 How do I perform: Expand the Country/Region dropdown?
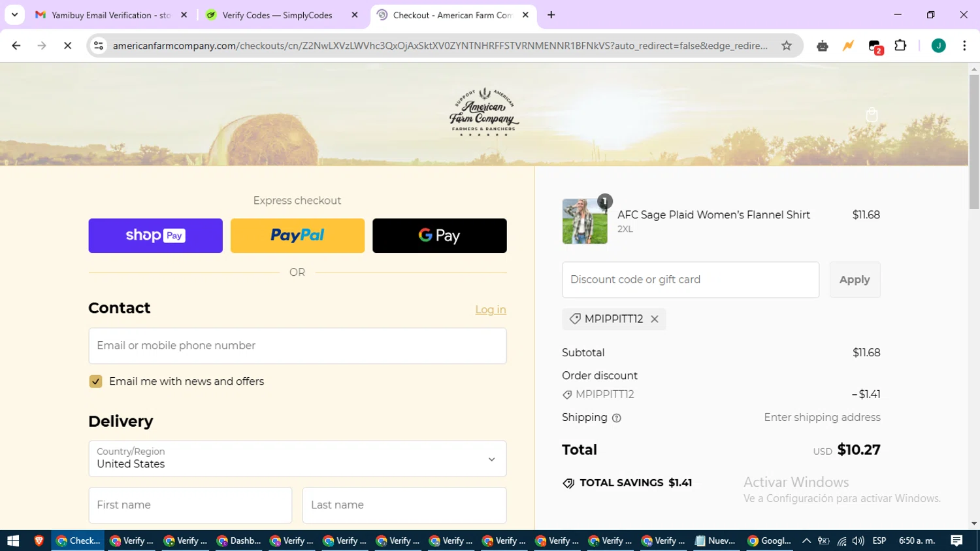tap(297, 458)
